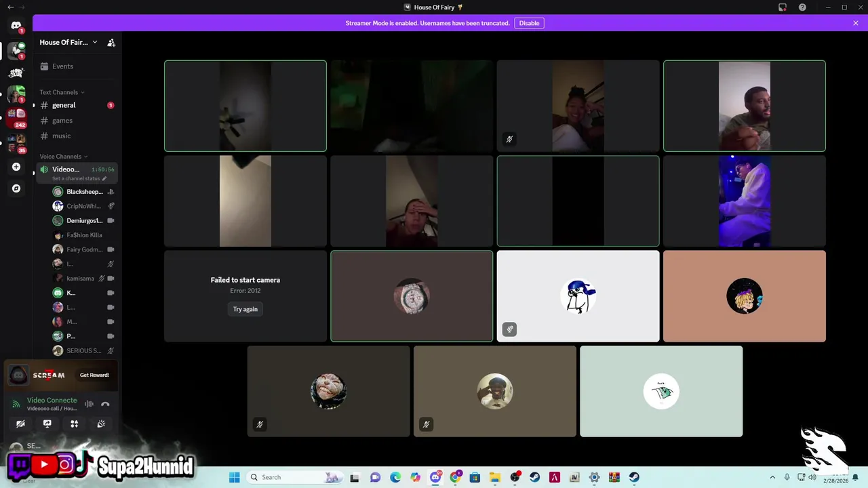This screenshot has width=868, height=488.
Task: Disable Streamer Mode button in banner
Action: pyautogui.click(x=529, y=23)
